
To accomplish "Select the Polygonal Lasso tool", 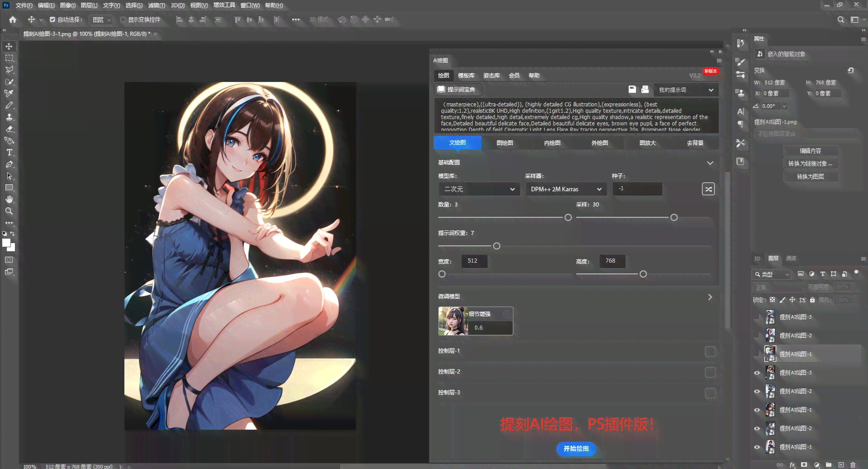I will [9, 70].
